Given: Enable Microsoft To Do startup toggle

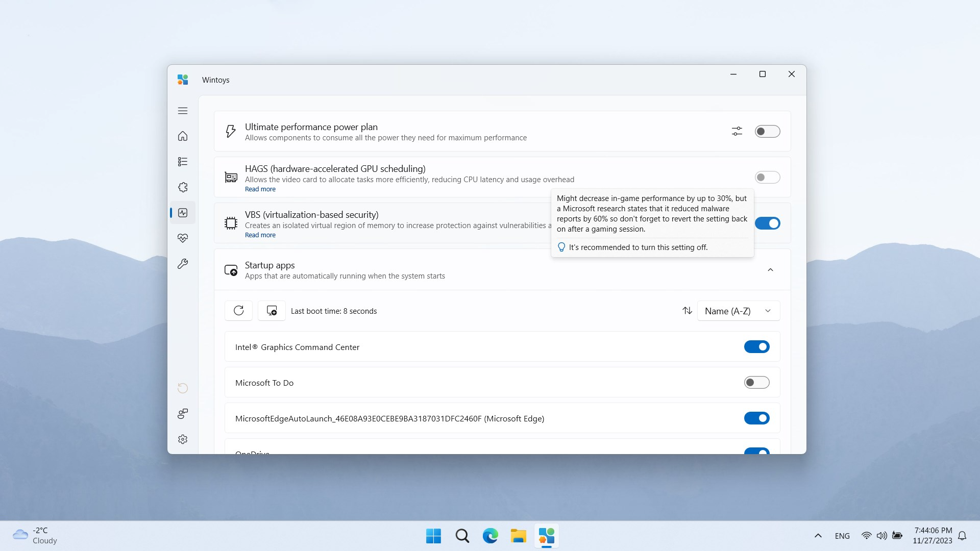Looking at the screenshot, I should click(756, 382).
